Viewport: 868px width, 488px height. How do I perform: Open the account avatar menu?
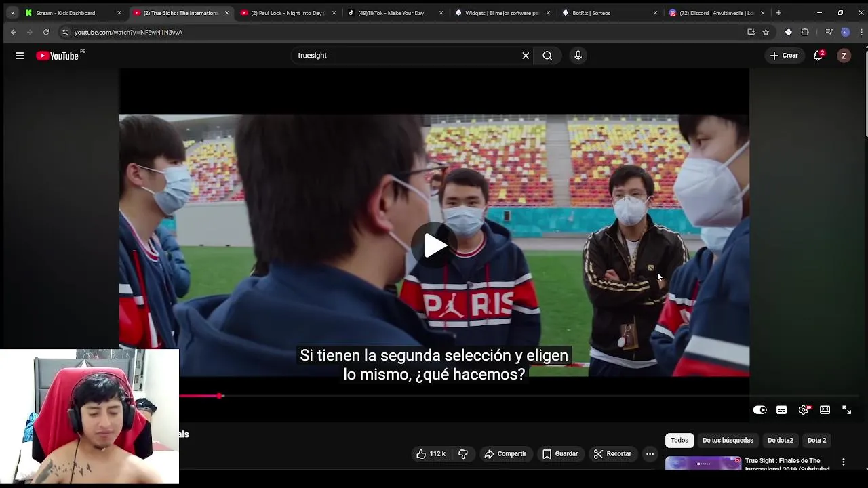844,56
